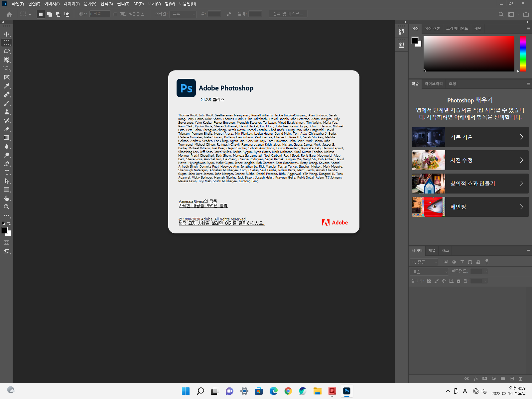Select the Crop tool
Screen dimensions: 532x399
pyautogui.click(x=7, y=68)
